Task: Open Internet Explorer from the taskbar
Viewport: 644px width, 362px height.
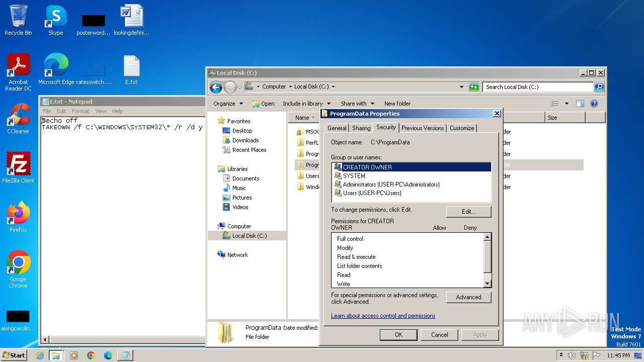Action: 40,355
